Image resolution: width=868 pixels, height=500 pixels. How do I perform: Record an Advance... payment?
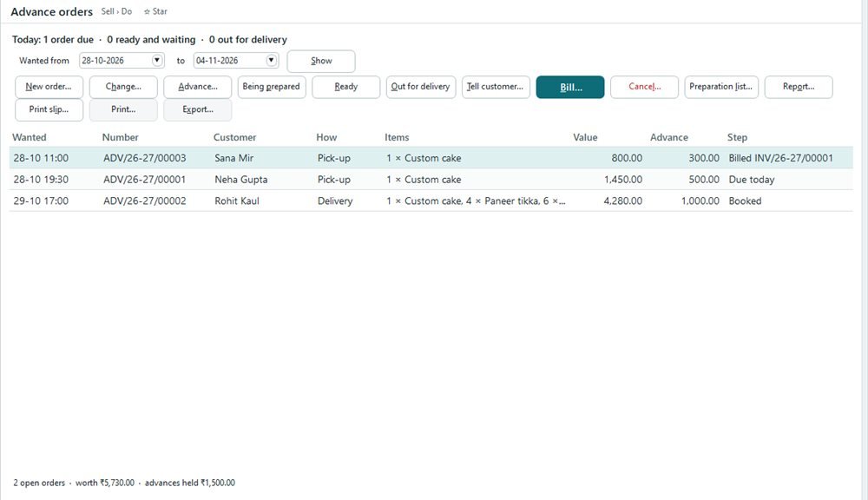[198, 87]
